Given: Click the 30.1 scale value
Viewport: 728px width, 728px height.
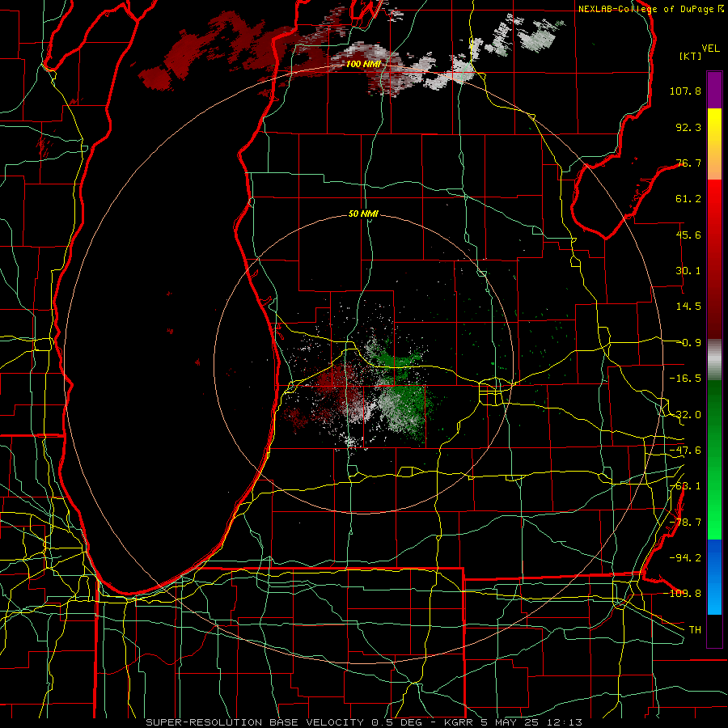Looking at the screenshot, I should pyautogui.click(x=688, y=271).
